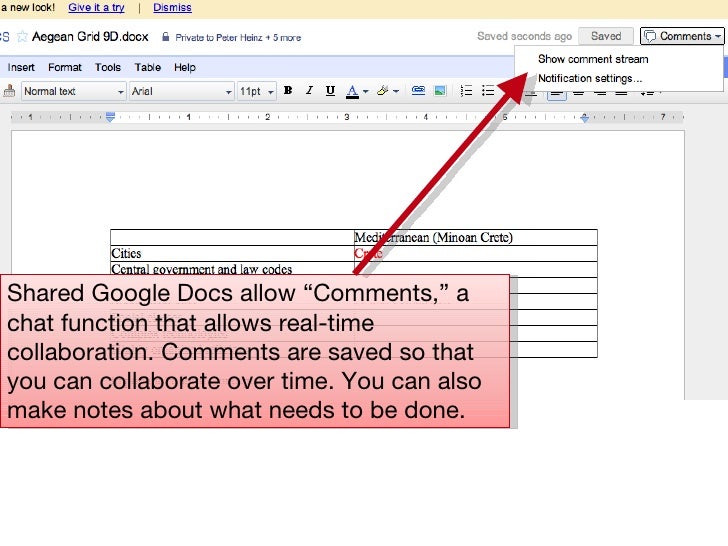Select Notification settings...
The height and width of the screenshot is (546, 728).
pyautogui.click(x=590, y=78)
